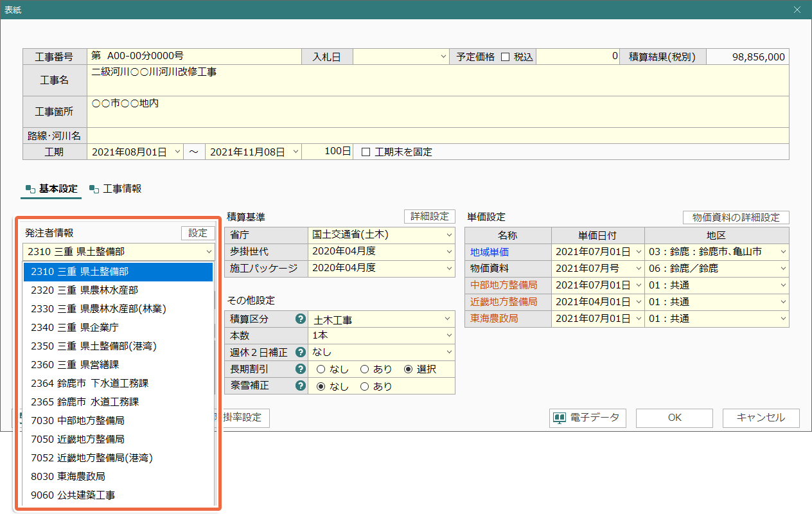Open start date 2021年08月01日 picker
812x514 pixels.
pos(178,152)
